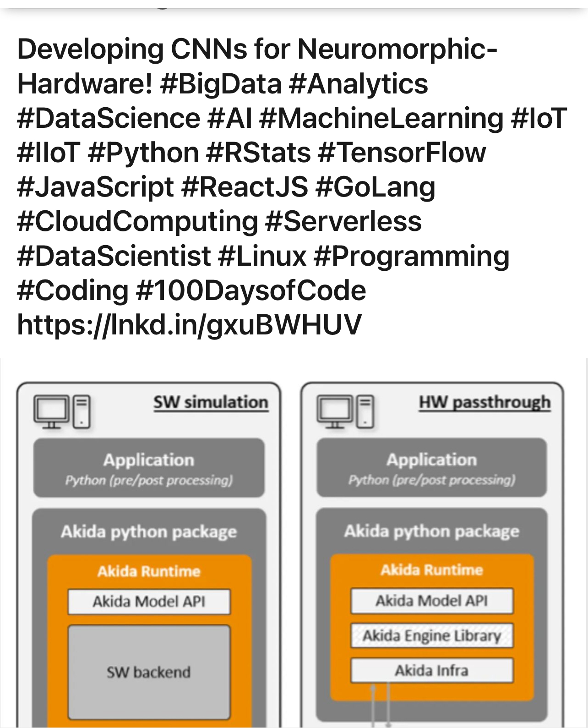Open the #Python hashtag
The width and height of the screenshot is (588, 728).
pos(143,153)
